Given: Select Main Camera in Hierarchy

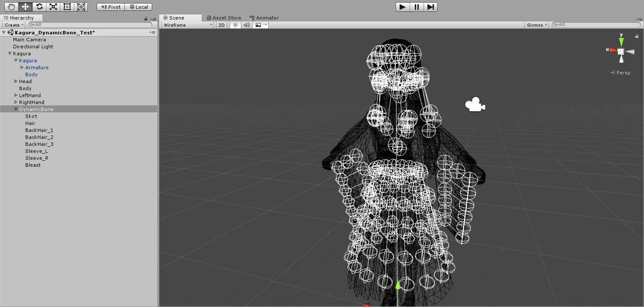Looking at the screenshot, I should click(30, 40).
